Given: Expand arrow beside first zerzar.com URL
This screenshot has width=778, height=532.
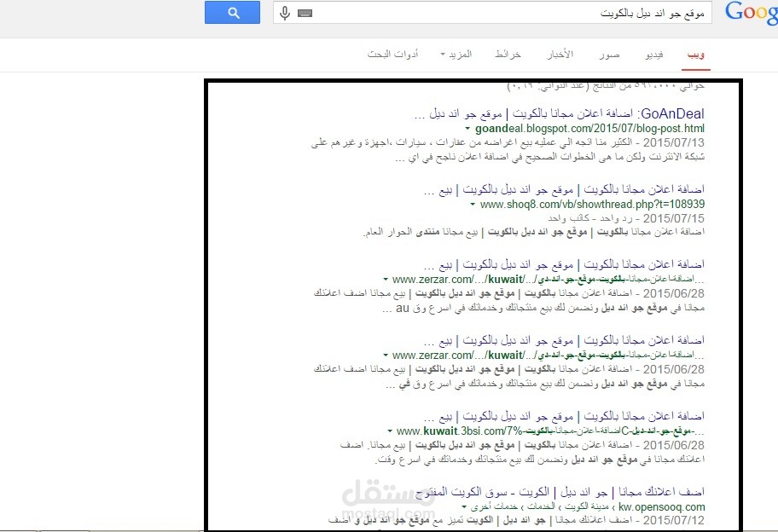Looking at the screenshot, I should (386, 280).
